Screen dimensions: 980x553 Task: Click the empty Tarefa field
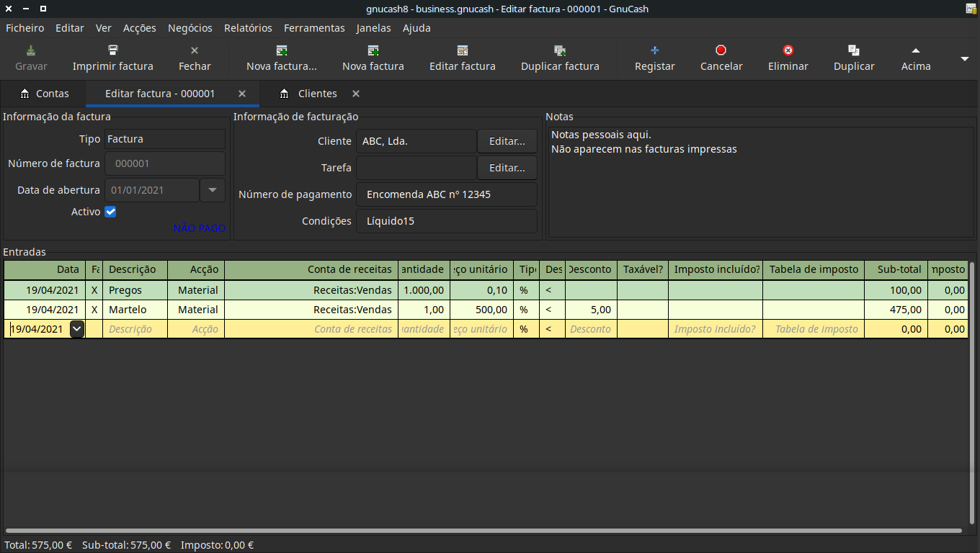tap(416, 168)
